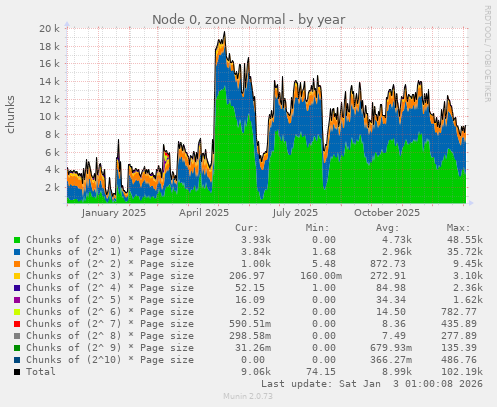Click the 'Chunks of (2^ 0) * Page size' legend label
Screen dimensions: 497x407
click(x=110, y=240)
